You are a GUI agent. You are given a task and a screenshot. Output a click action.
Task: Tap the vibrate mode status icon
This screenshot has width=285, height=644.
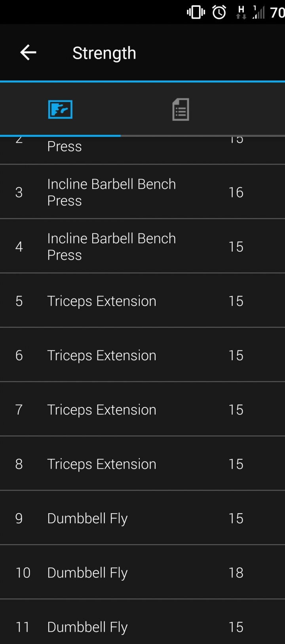coord(196,12)
